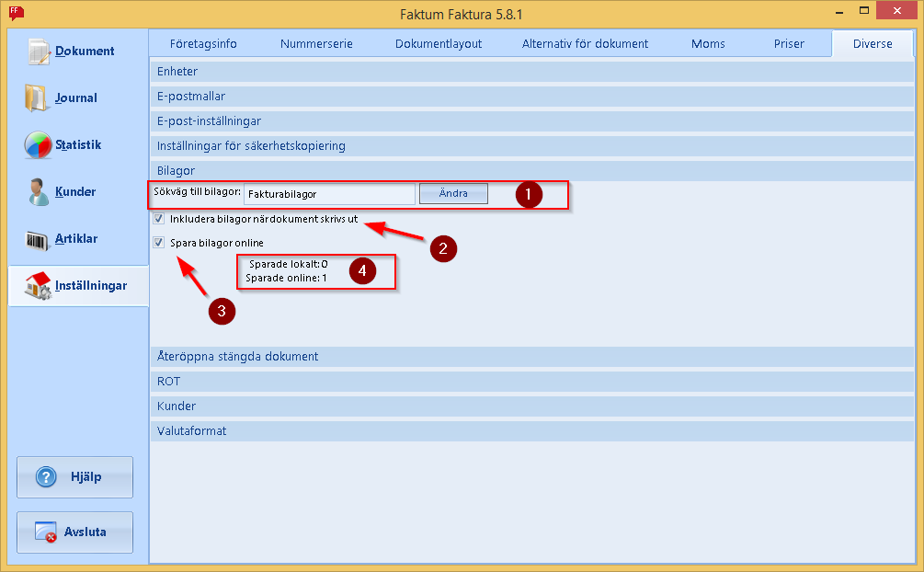The width and height of the screenshot is (924, 572).
Task: Select the Dokumentlayout tab
Action: point(439,43)
